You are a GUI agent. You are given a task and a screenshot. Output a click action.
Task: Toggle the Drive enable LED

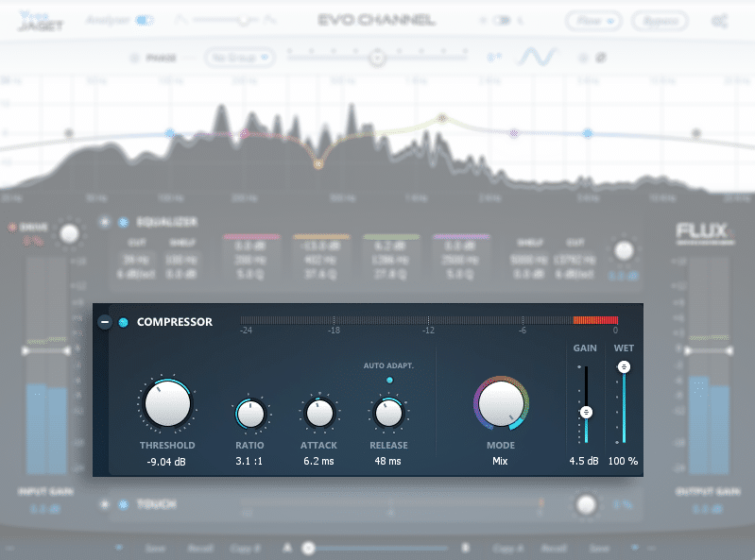[x=12, y=227]
